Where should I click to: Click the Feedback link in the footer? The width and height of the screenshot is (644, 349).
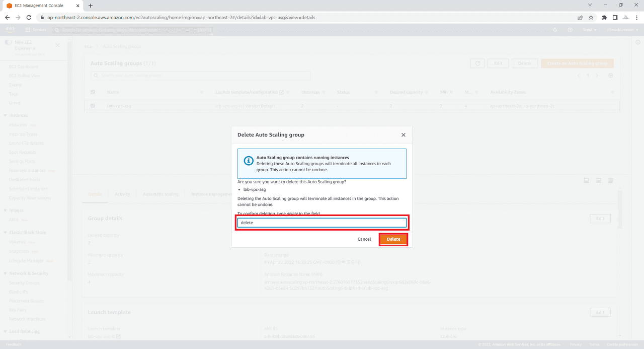pos(14,344)
